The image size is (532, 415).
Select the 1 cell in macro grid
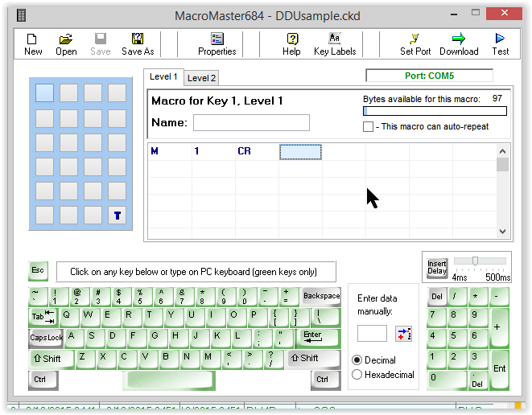(213, 151)
